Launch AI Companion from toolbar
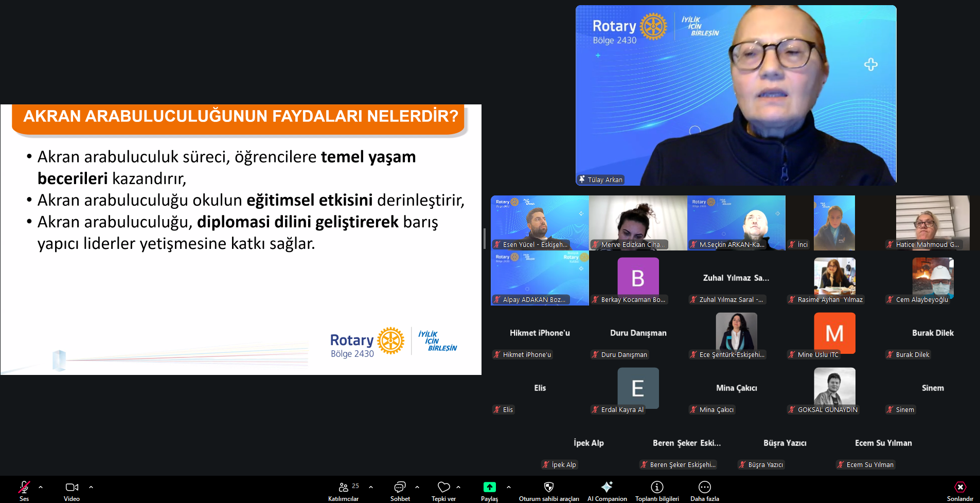 coord(607,487)
